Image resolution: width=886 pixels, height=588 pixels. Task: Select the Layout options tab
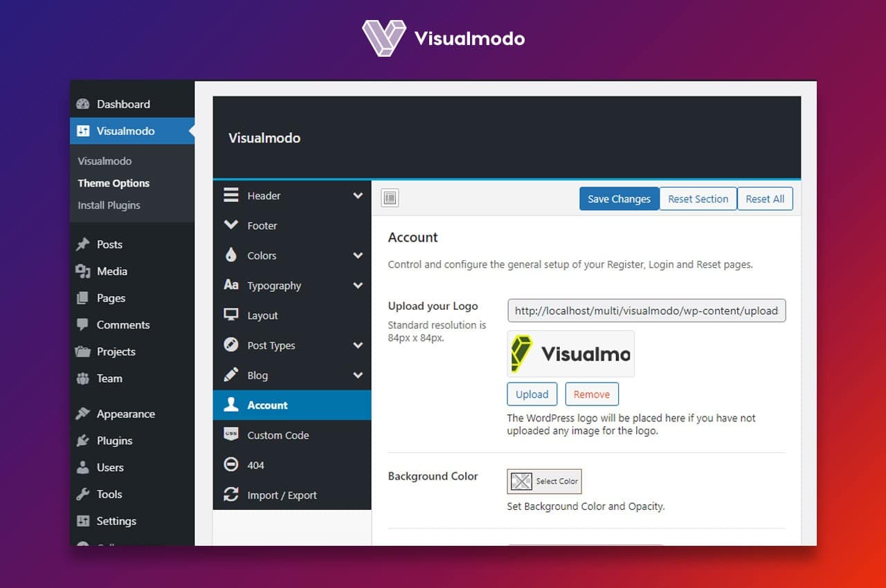point(292,315)
